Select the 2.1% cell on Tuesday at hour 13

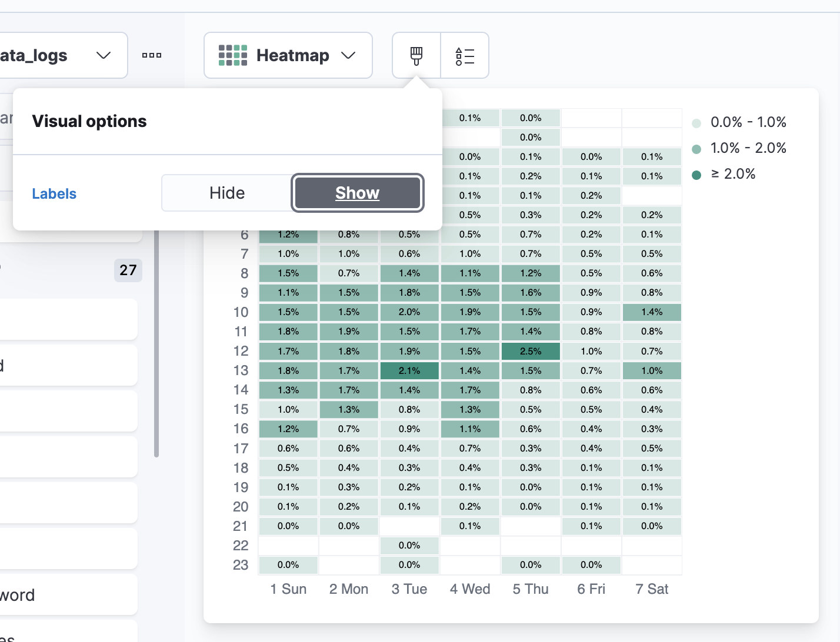409,370
